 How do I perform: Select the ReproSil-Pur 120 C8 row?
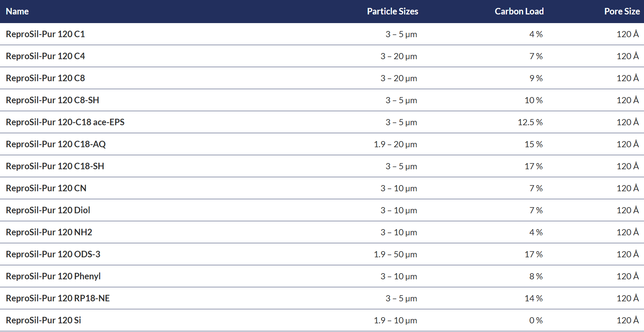click(322, 78)
